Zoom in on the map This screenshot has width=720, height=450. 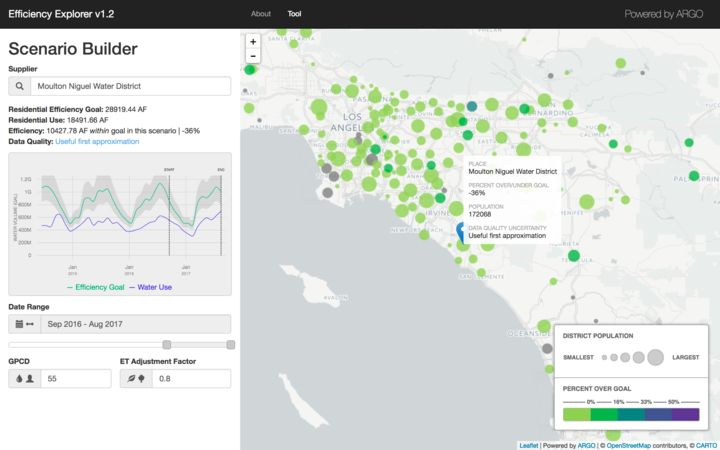(x=253, y=42)
